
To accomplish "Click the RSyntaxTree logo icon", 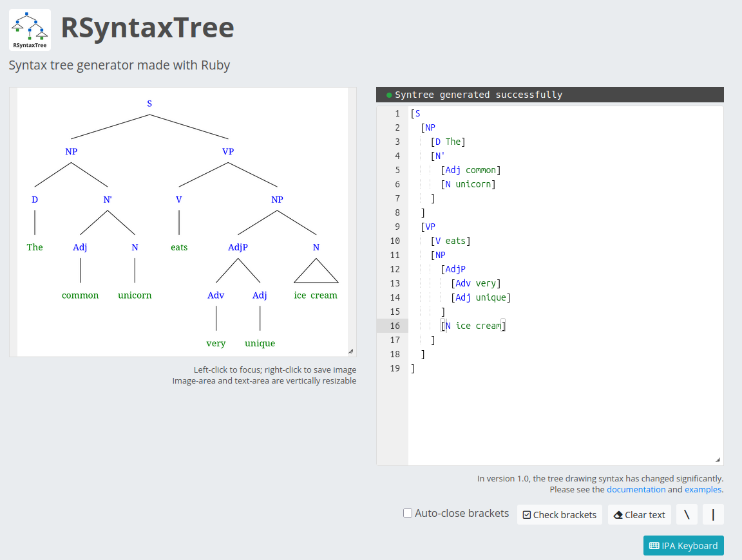I will [30, 30].
